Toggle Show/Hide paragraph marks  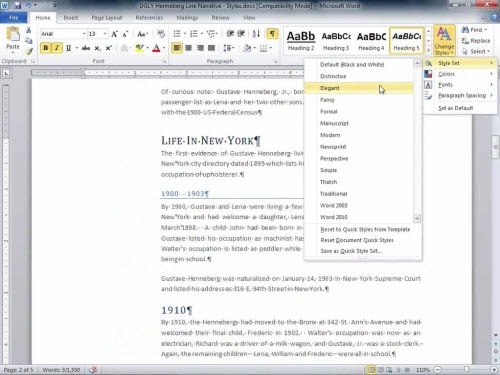(272, 34)
